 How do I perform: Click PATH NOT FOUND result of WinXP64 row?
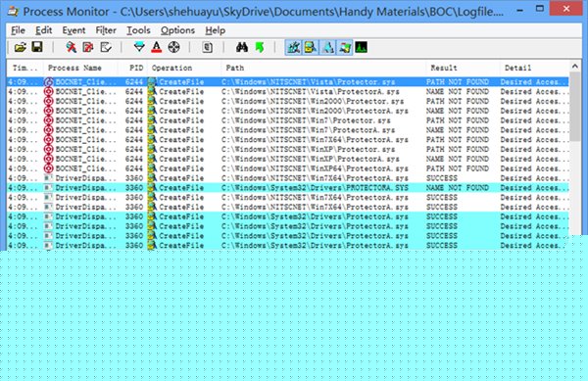coord(457,168)
